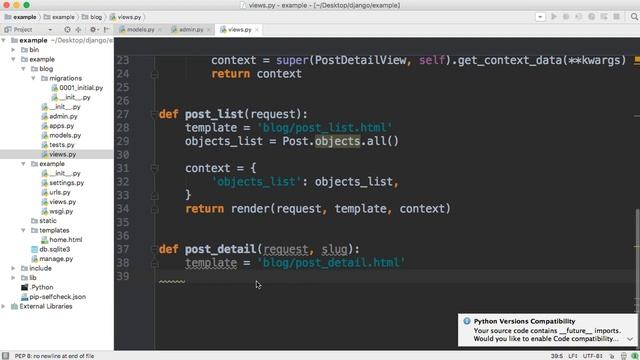Open Project panel gear settings

click(x=93, y=29)
